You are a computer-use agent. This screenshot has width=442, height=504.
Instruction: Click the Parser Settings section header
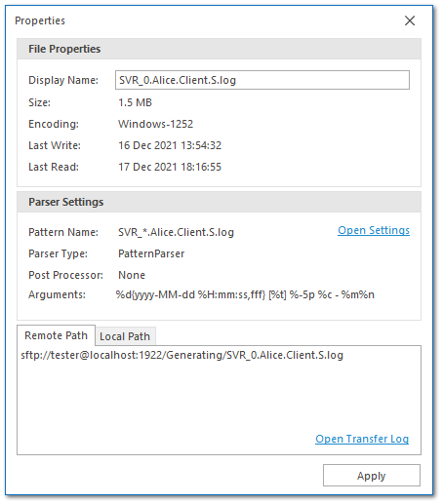click(x=219, y=202)
